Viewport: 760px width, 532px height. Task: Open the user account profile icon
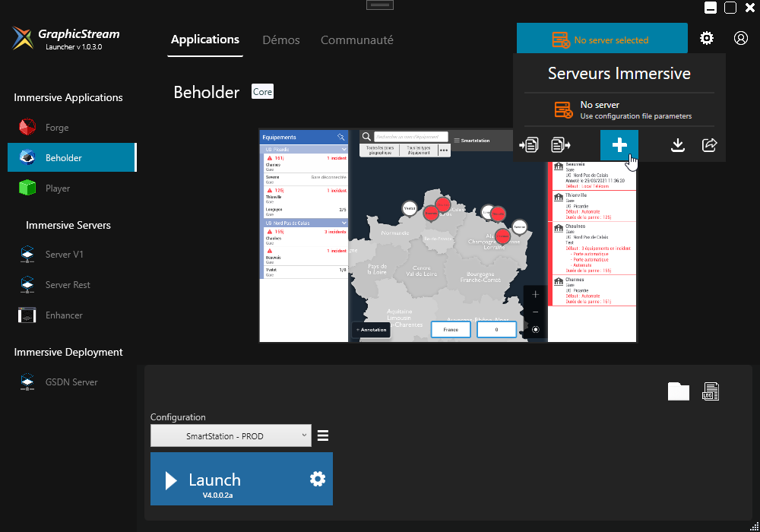(740, 38)
